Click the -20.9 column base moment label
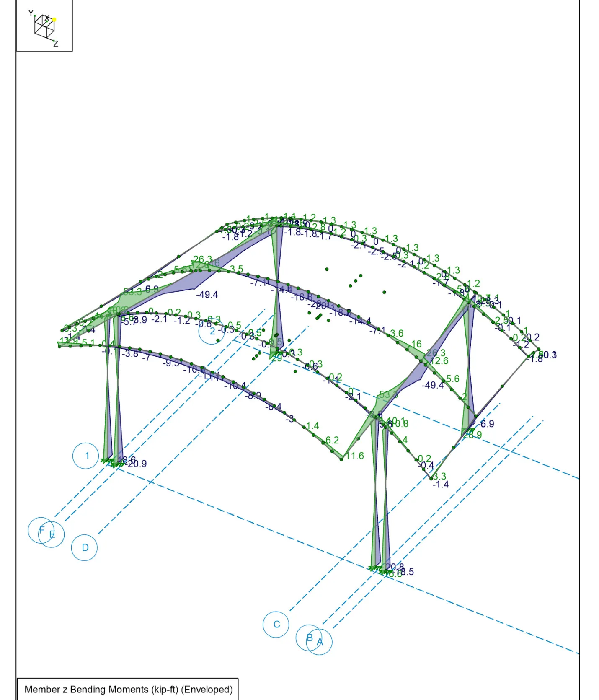599x700 pixels. point(137,464)
